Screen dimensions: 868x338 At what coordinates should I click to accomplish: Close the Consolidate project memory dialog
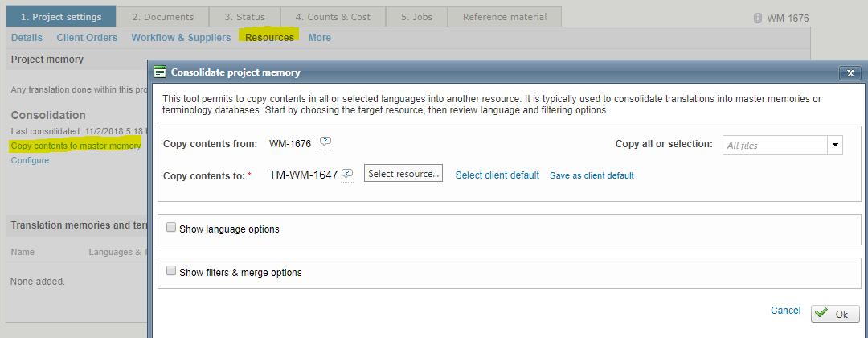tap(850, 73)
